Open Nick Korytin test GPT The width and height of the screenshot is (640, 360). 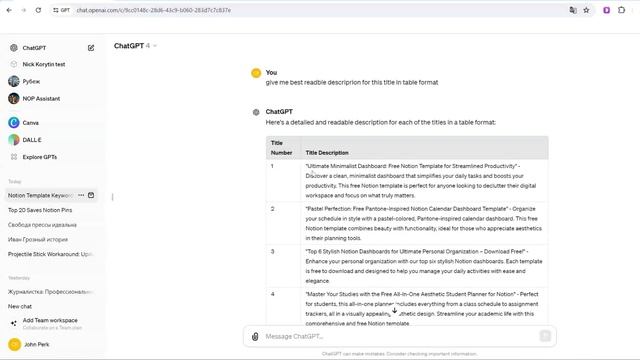(44, 64)
